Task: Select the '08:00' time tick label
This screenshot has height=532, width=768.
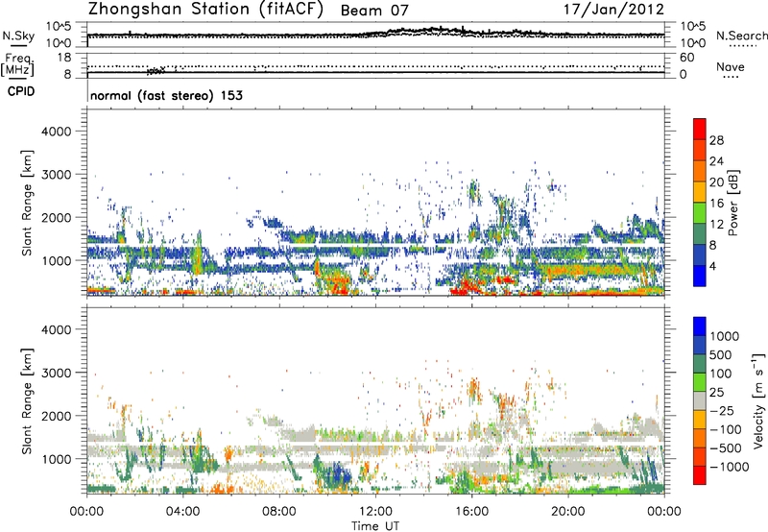Action: 279,512
